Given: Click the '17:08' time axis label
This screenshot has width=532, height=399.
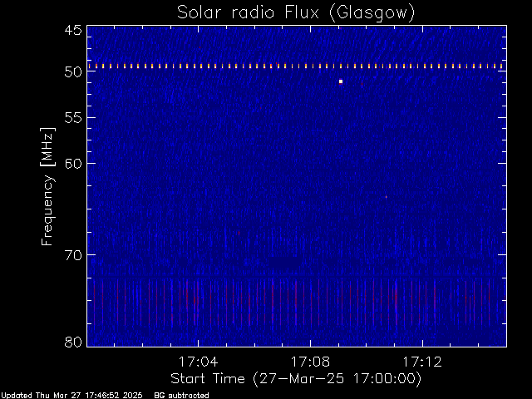Looking at the screenshot, I should pyautogui.click(x=310, y=362).
